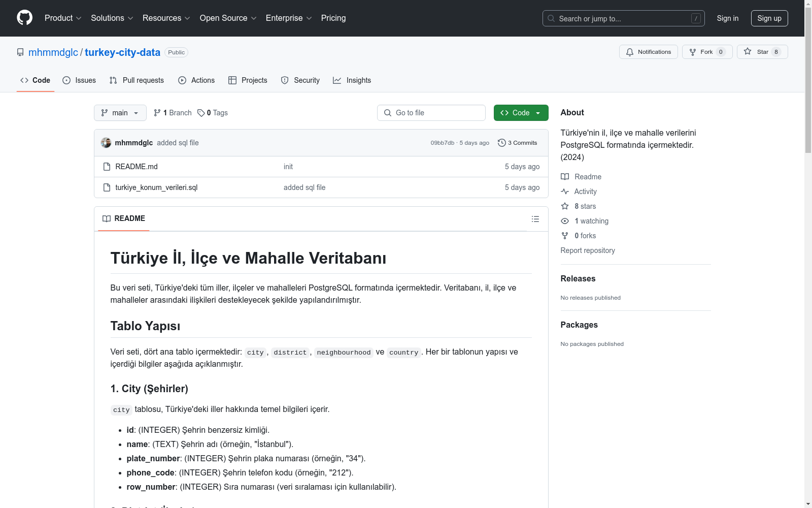
Task: Click the Fork button icon
Action: tap(693, 52)
